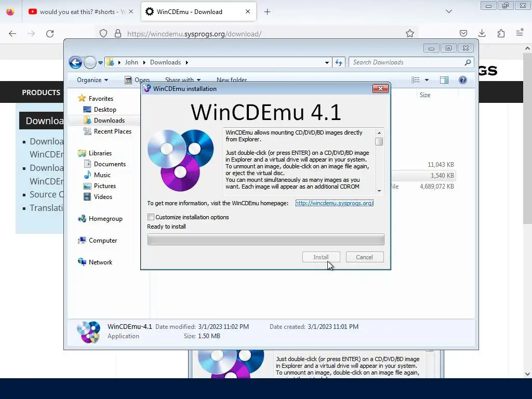Open Music library
The height and width of the screenshot is (399, 532).
coord(102,175)
